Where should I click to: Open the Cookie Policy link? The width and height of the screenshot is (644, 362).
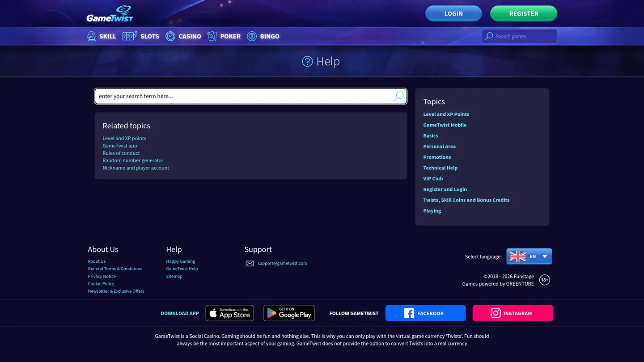(x=101, y=284)
